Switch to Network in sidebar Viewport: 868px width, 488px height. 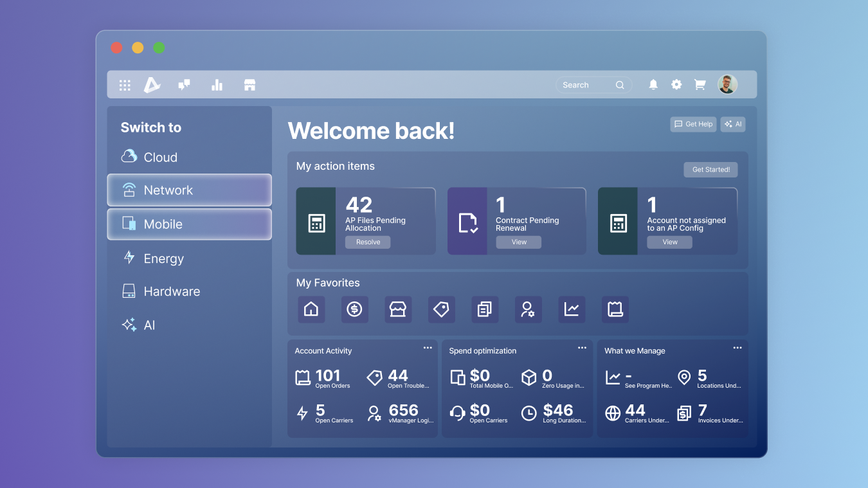tap(189, 190)
